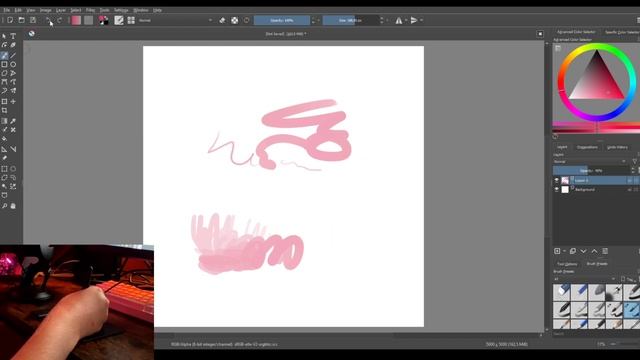Open the brush editor settings
640x360 pixels.
119,20
